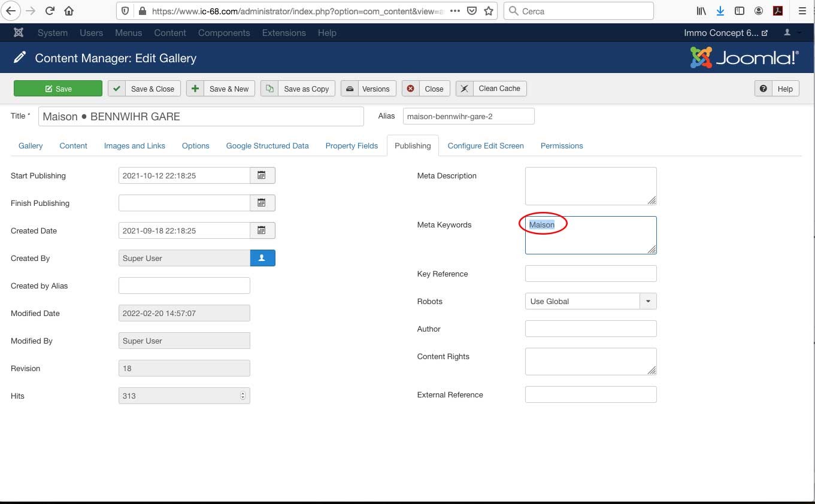This screenshot has width=815, height=504.
Task: Switch to the Property Fields tab
Action: point(352,145)
